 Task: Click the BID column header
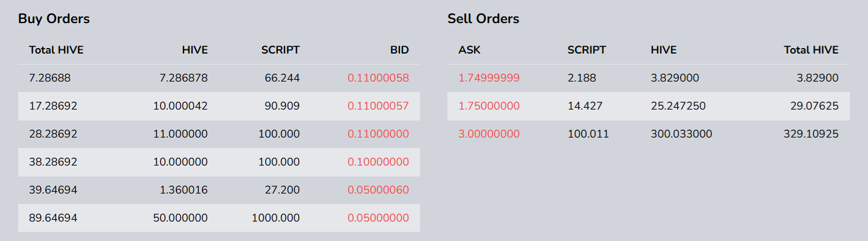point(399,50)
